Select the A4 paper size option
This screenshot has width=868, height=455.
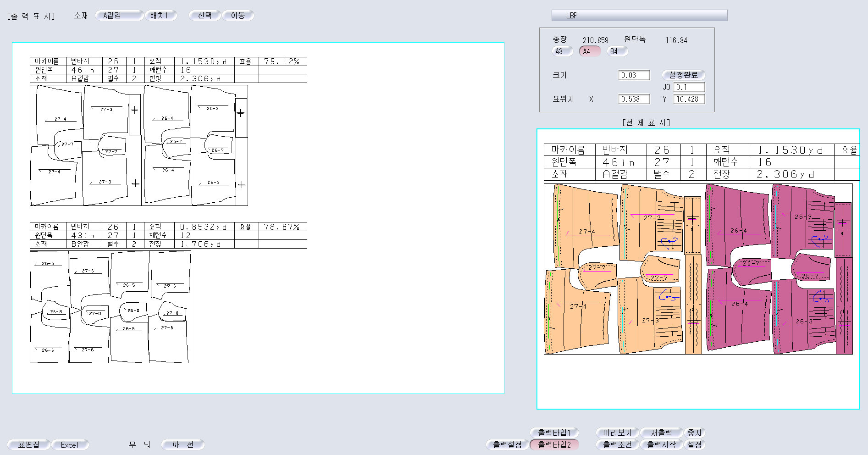point(589,51)
